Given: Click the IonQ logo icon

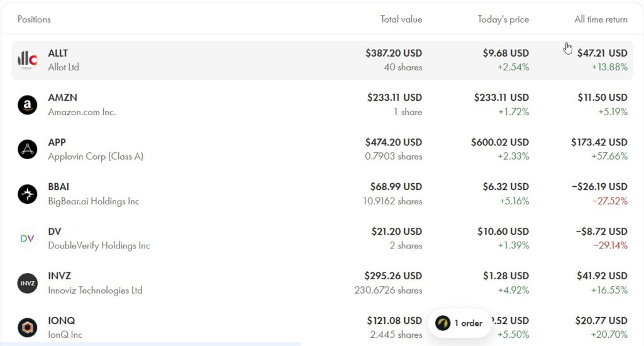Looking at the screenshot, I should pos(28,328).
